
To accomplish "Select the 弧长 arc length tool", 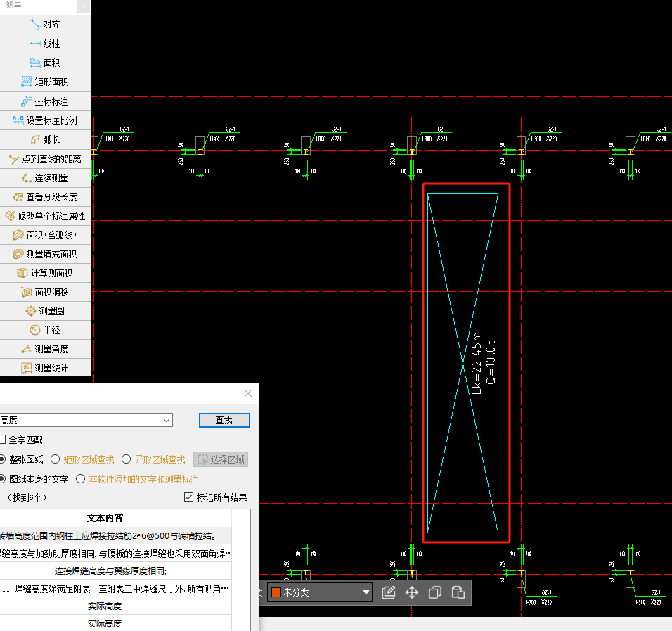I will (45, 140).
